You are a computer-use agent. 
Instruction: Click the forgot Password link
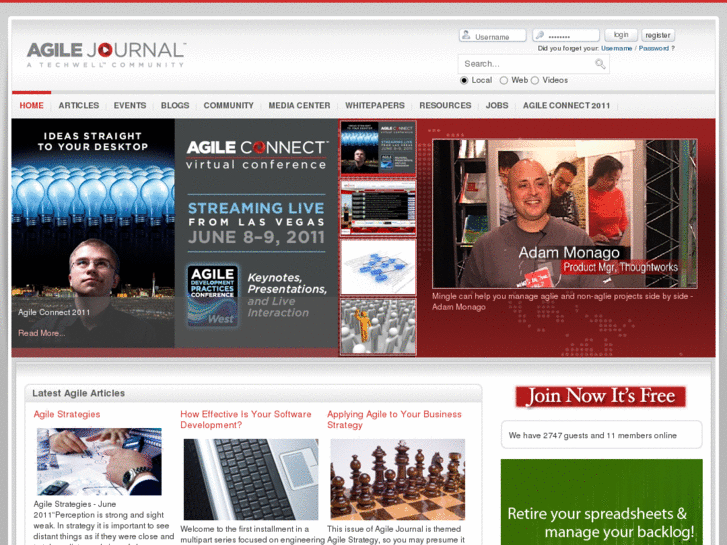(x=654, y=48)
